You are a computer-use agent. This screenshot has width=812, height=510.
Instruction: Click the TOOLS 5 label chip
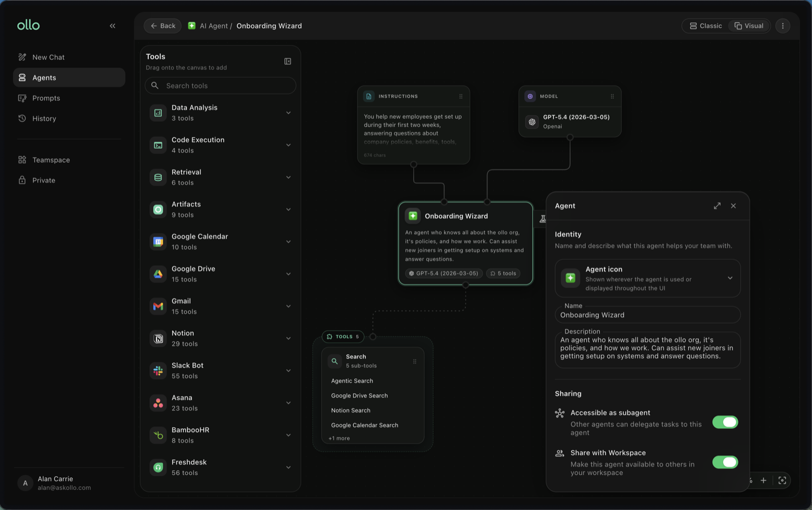pos(343,336)
